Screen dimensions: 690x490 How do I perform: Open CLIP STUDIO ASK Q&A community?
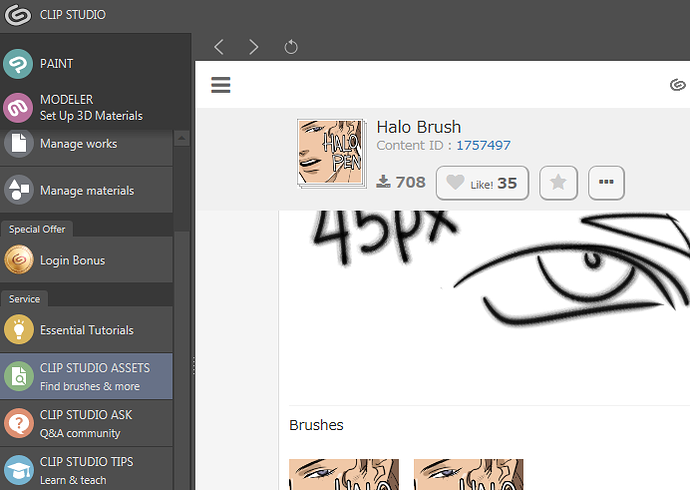86,423
